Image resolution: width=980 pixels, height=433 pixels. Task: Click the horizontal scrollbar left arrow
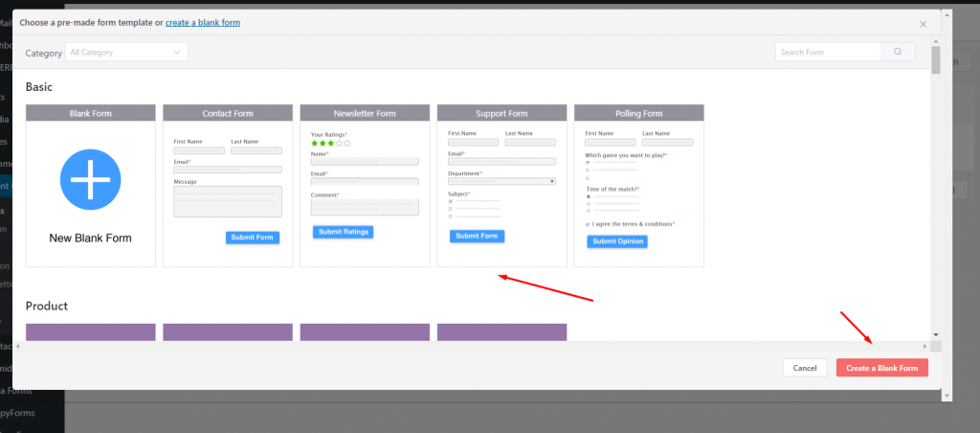tap(19, 346)
